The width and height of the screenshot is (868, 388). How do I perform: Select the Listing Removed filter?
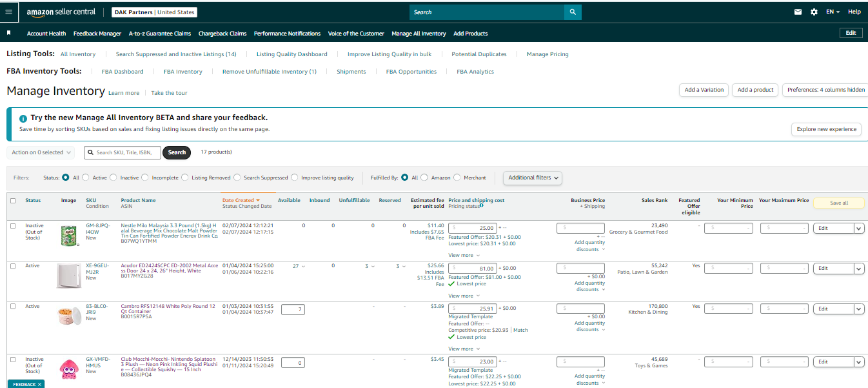[185, 178]
